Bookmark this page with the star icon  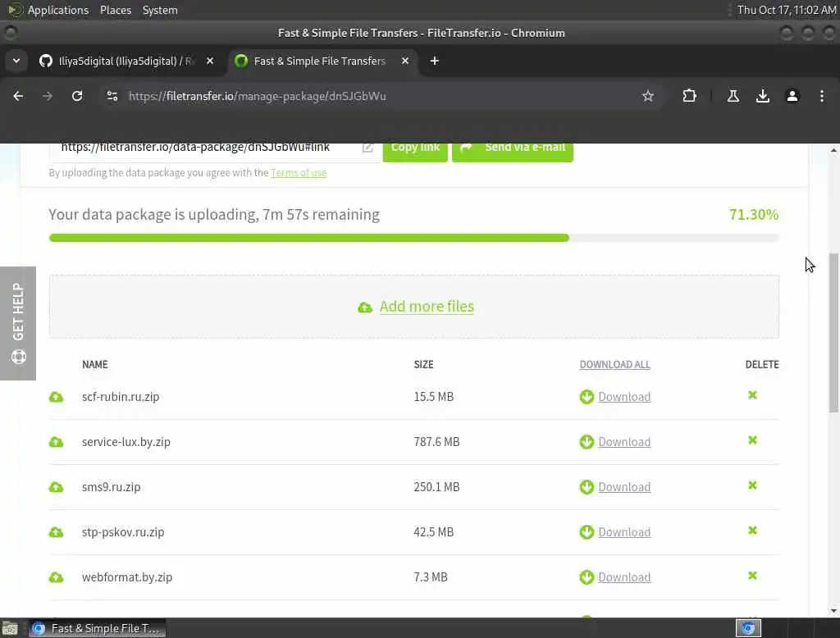[x=648, y=96]
